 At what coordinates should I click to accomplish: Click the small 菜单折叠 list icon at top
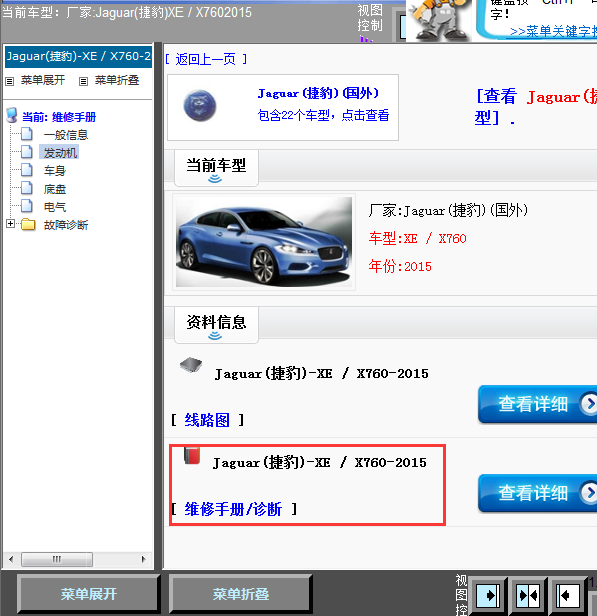coord(83,81)
